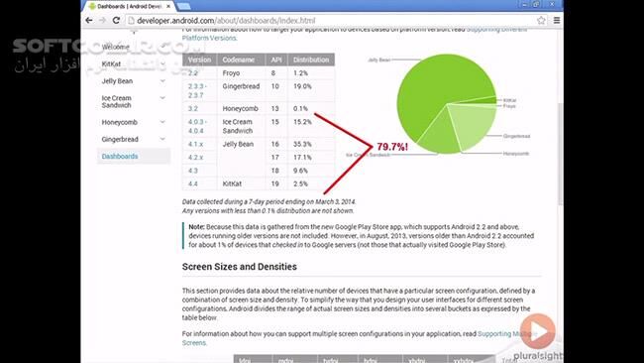
Task: Open version 4.2.x link
Action: coord(195,157)
